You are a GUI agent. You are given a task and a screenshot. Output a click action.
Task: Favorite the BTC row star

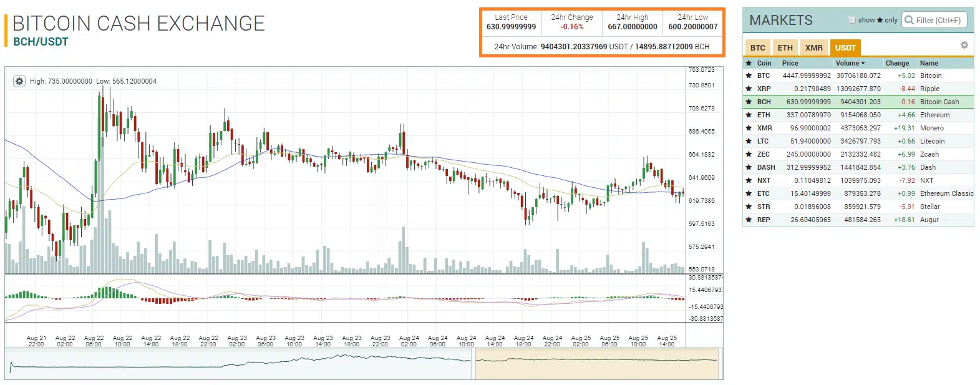749,76
